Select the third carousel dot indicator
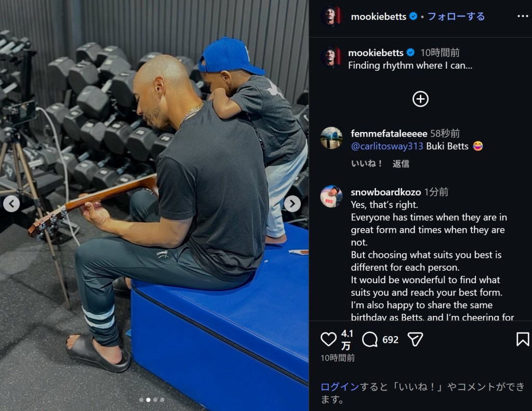The height and width of the screenshot is (411, 532). (x=155, y=400)
